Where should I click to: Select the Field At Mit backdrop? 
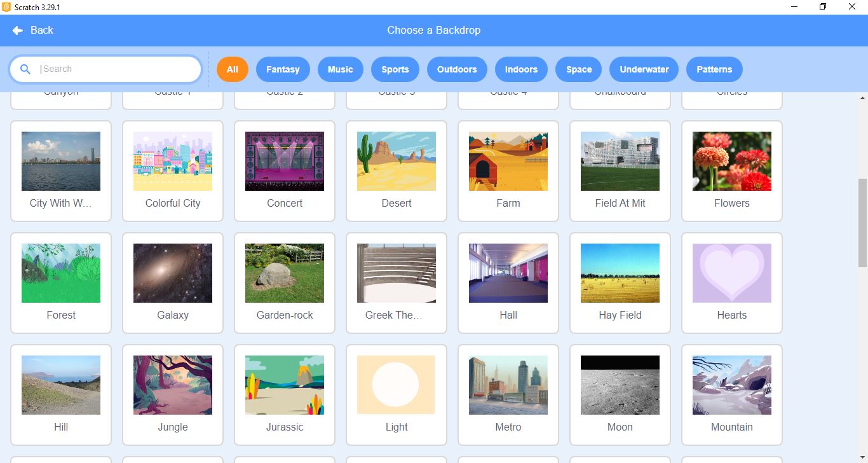(x=620, y=170)
